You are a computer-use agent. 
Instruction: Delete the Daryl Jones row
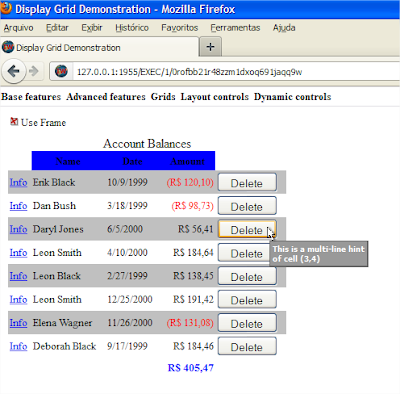247,229
